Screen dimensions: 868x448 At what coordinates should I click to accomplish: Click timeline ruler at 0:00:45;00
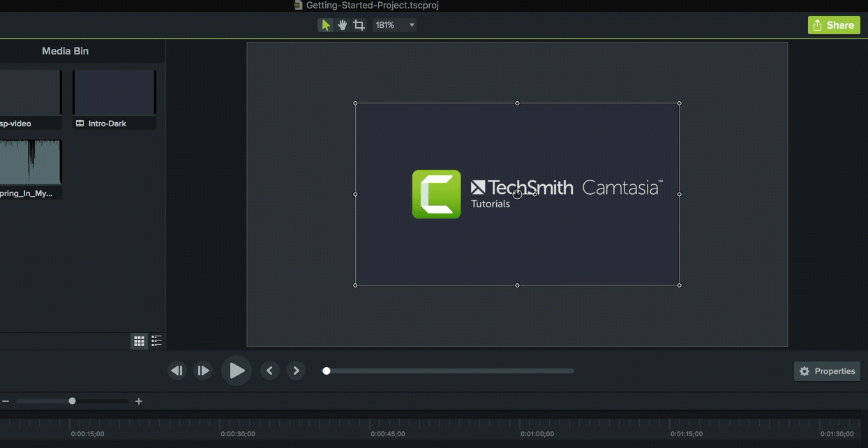point(388,433)
